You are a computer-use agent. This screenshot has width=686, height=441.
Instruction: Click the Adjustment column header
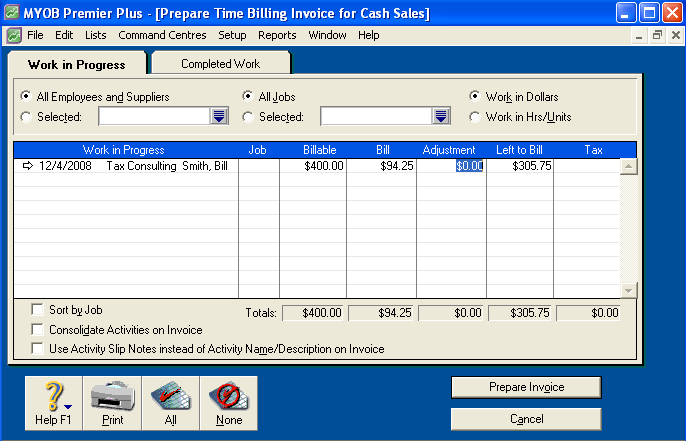click(449, 150)
